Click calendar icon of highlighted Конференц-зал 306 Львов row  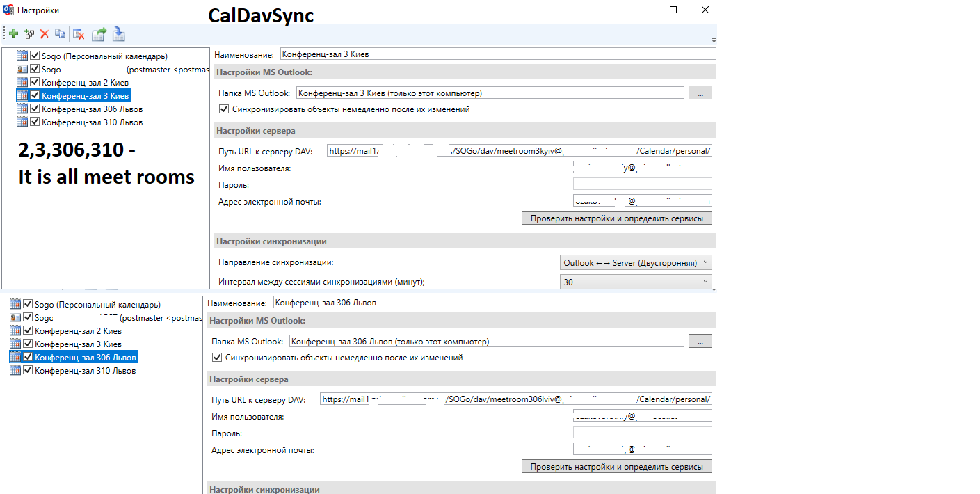point(15,357)
